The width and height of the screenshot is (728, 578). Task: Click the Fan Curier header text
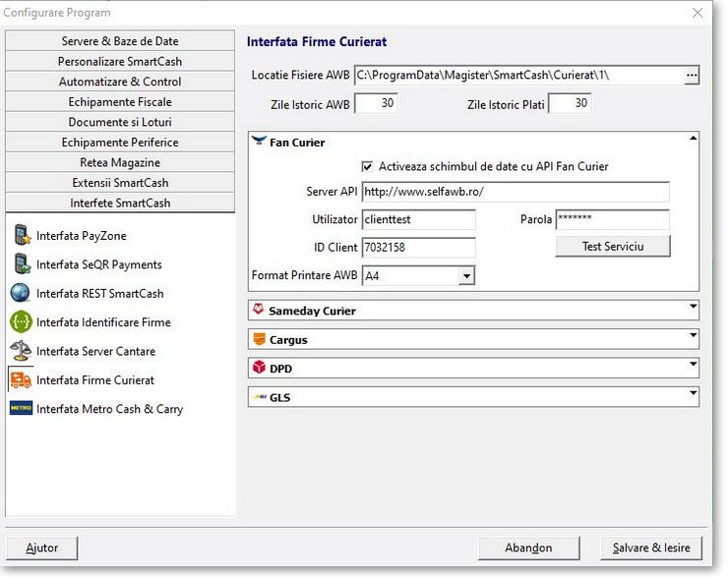click(297, 143)
